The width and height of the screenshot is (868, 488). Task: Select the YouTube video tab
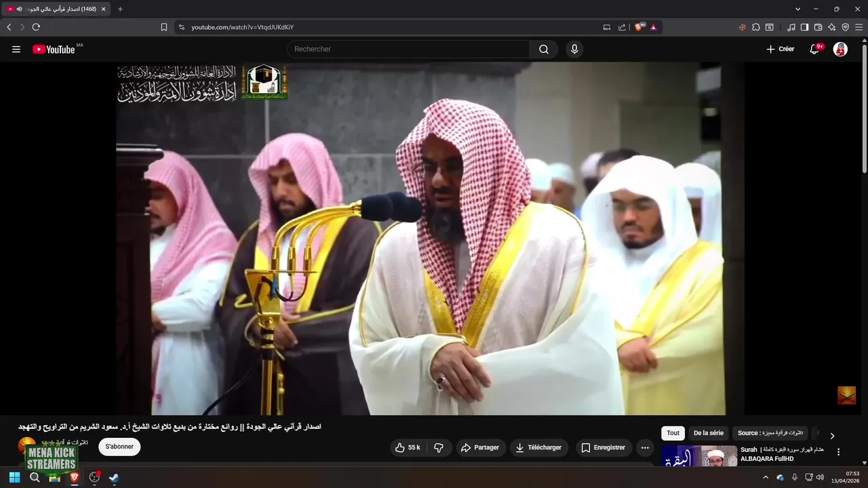tap(56, 9)
